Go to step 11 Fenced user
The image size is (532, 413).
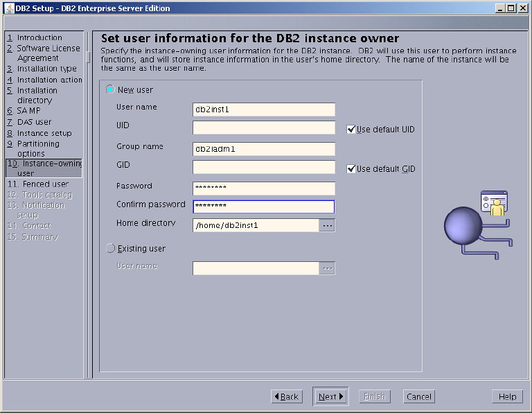coord(38,184)
